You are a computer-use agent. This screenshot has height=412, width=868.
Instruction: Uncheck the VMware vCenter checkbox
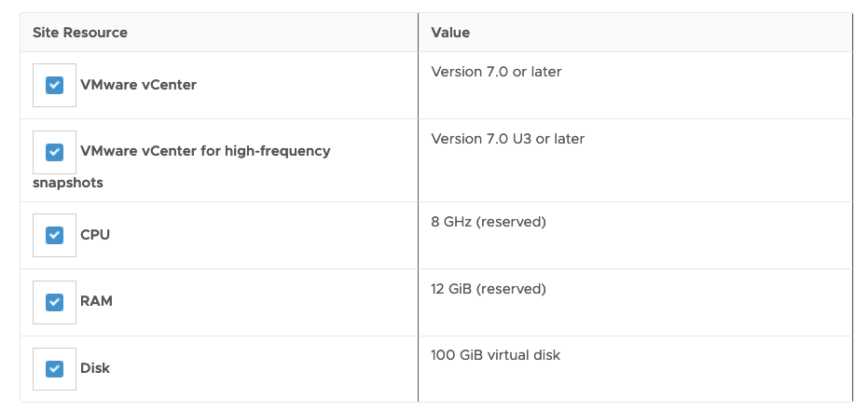point(54,85)
